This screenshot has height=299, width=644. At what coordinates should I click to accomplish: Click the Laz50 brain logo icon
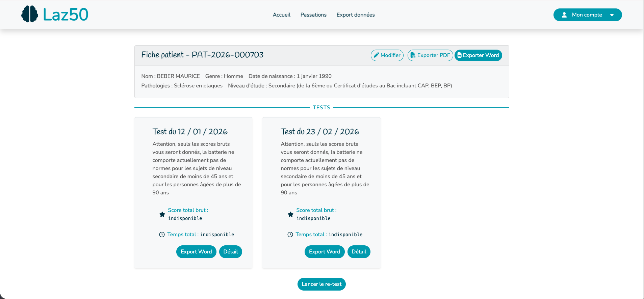point(30,14)
